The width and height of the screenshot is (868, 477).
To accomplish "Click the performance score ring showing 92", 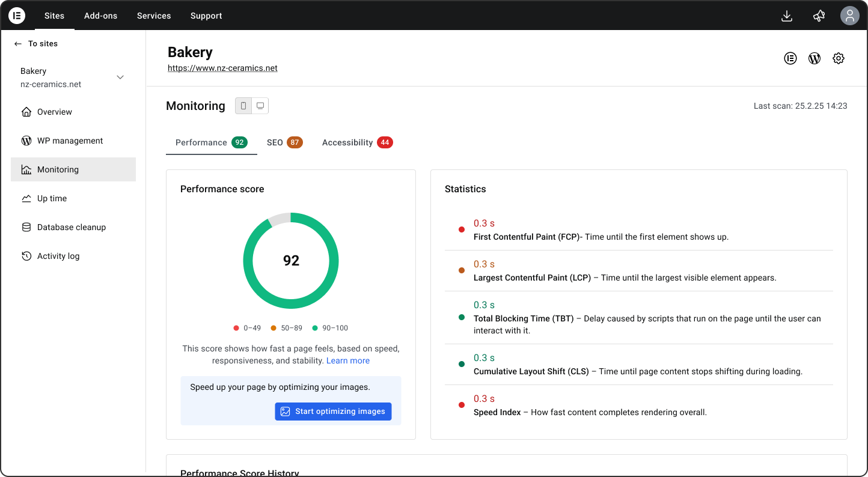I will coord(291,261).
